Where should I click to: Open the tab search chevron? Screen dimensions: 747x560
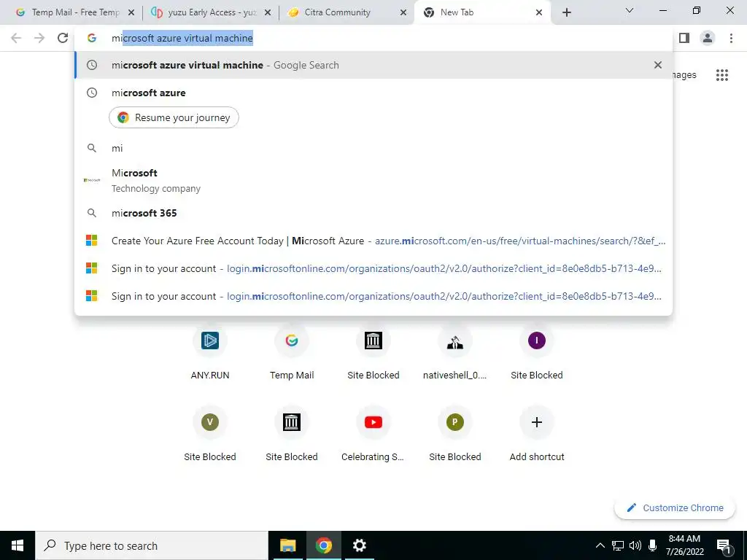point(630,10)
